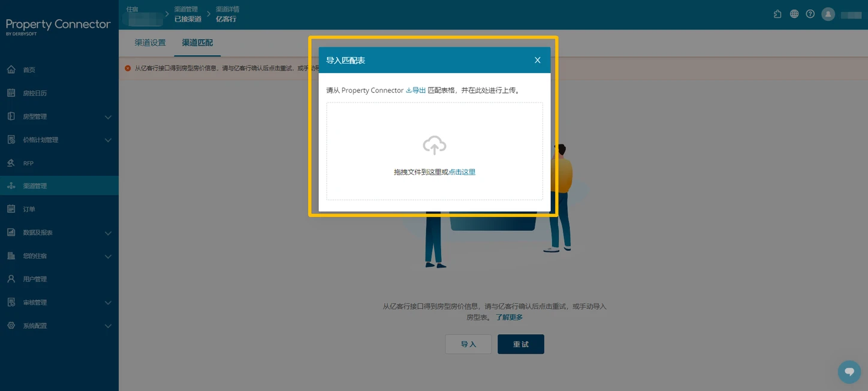Click the red error icon in alert banner
The height and width of the screenshot is (391, 868).
tap(128, 68)
